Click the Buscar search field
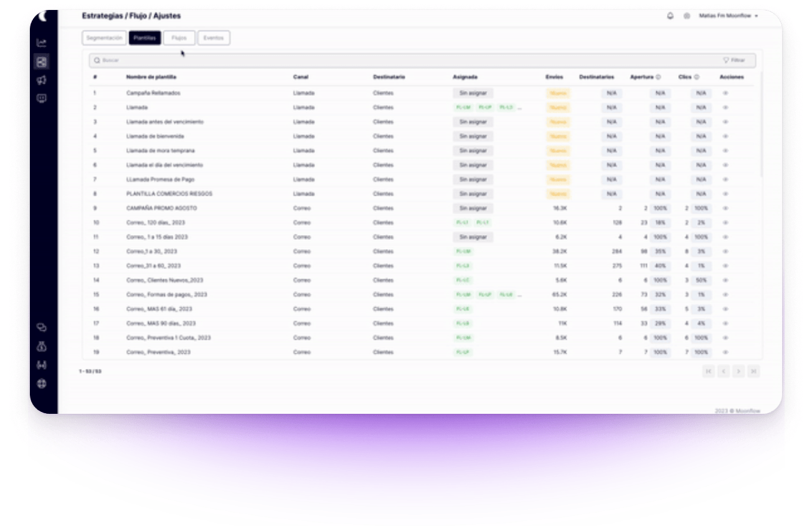The height and width of the screenshot is (526, 812). 422,60
